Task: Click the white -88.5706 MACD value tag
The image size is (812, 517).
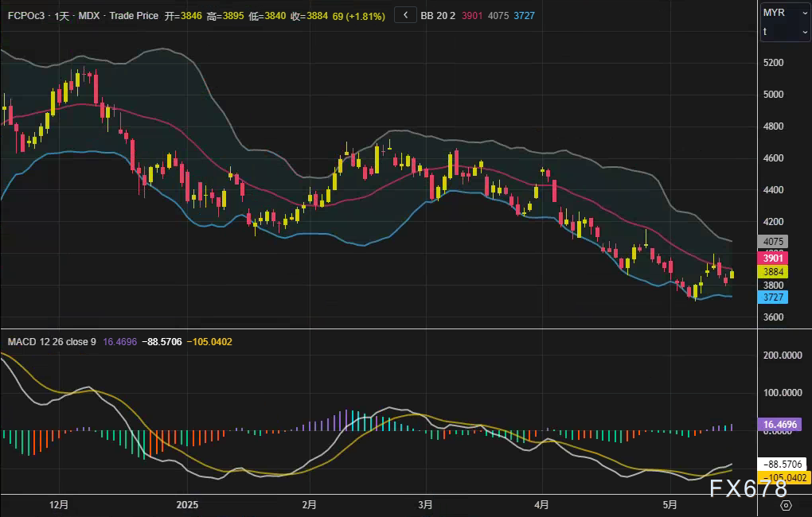Action: point(783,464)
